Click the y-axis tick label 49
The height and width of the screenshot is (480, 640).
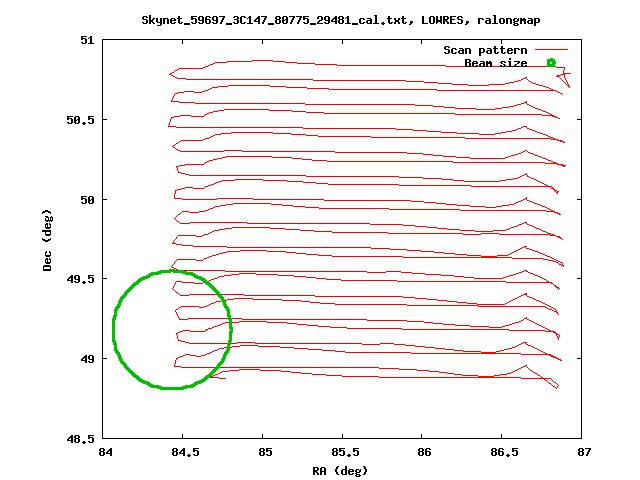click(x=87, y=359)
